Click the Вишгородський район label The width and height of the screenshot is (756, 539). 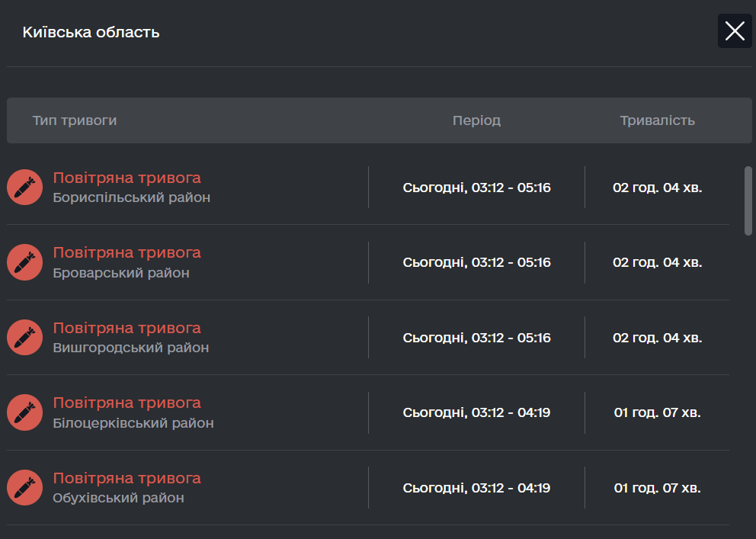[x=130, y=348]
